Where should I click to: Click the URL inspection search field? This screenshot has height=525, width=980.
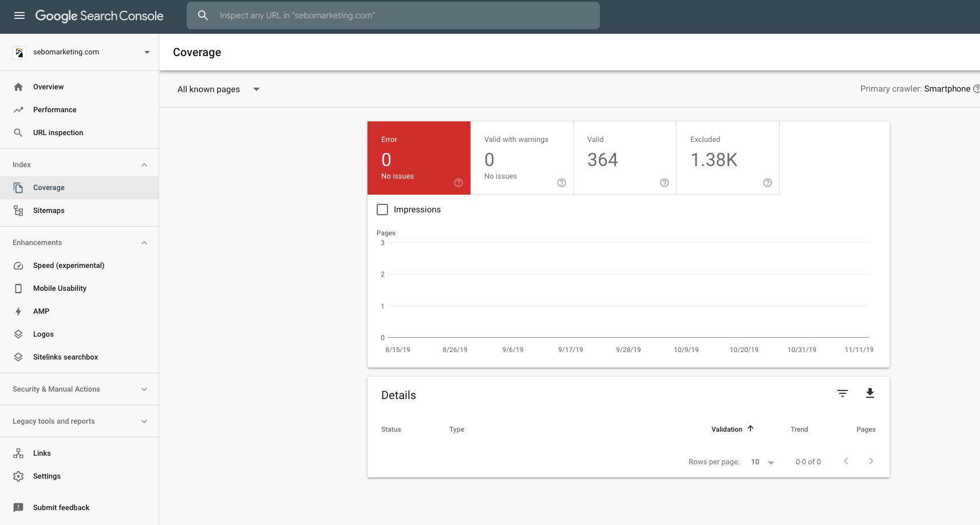pos(393,15)
